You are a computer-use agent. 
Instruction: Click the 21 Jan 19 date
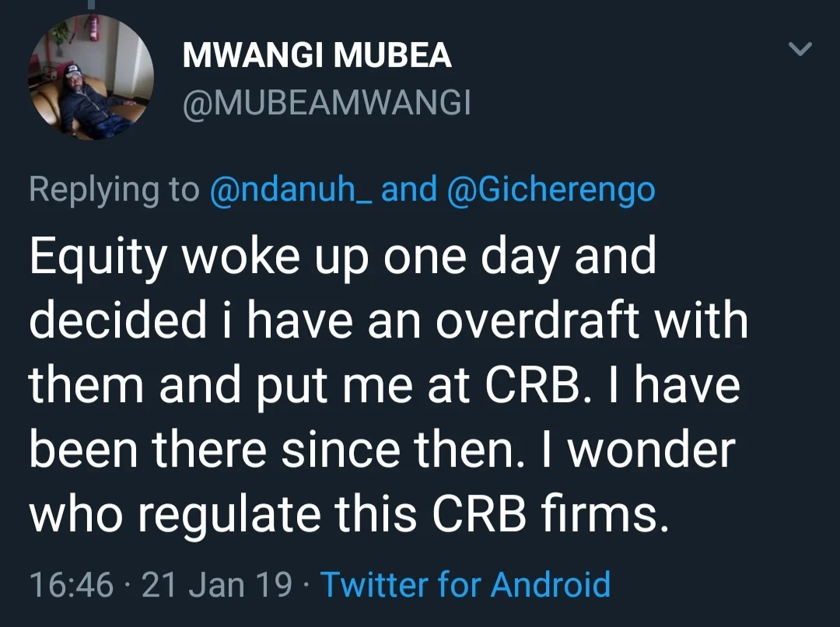click(x=217, y=583)
